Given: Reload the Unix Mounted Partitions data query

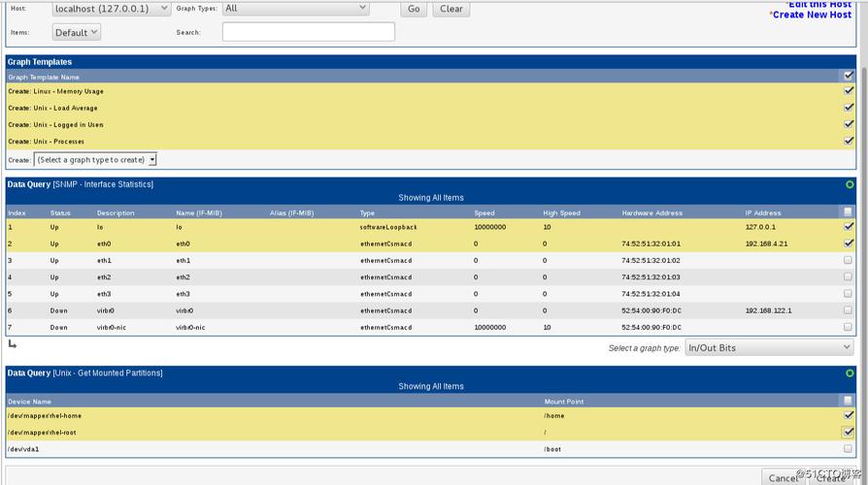Looking at the screenshot, I should tap(850, 373).
